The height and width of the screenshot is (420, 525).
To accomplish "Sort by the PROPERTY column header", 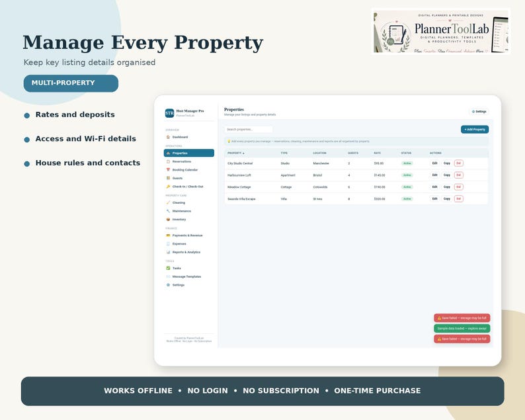I will (235, 153).
